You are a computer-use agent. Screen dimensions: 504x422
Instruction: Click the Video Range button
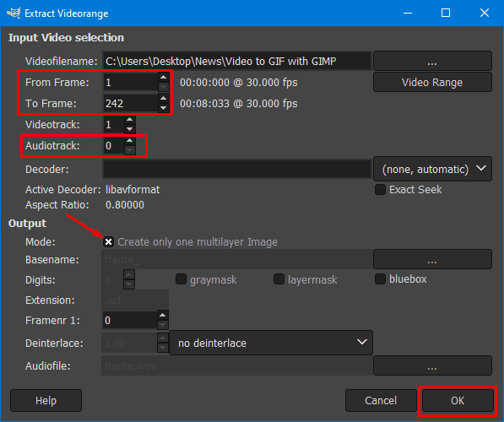[x=432, y=82]
